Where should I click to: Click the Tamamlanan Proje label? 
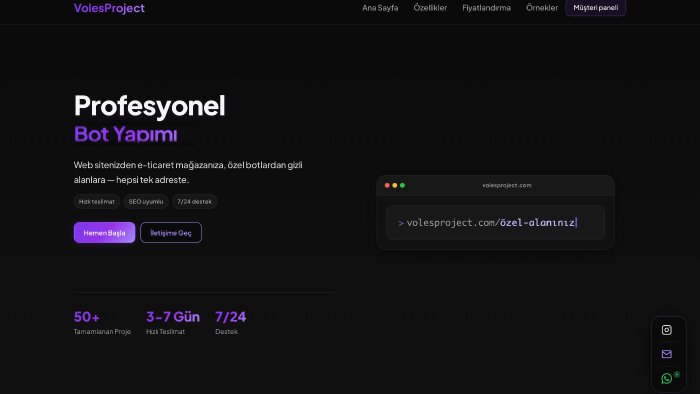[x=102, y=332]
